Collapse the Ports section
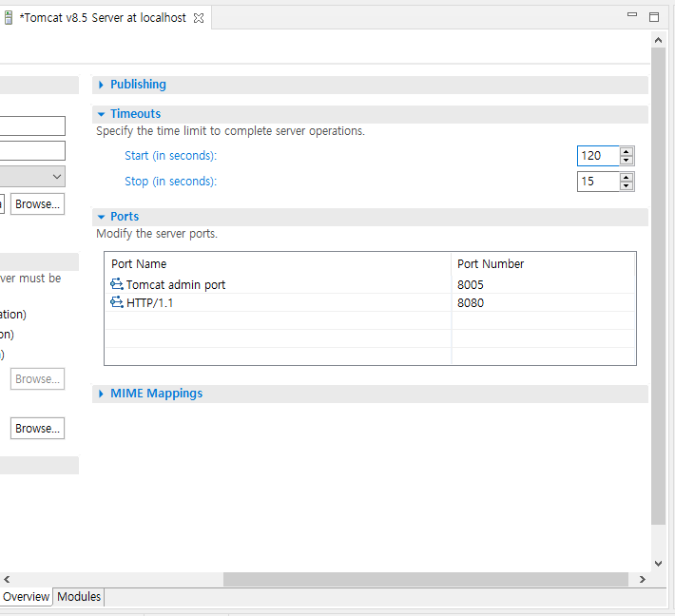The height and width of the screenshot is (616, 675). tap(101, 217)
